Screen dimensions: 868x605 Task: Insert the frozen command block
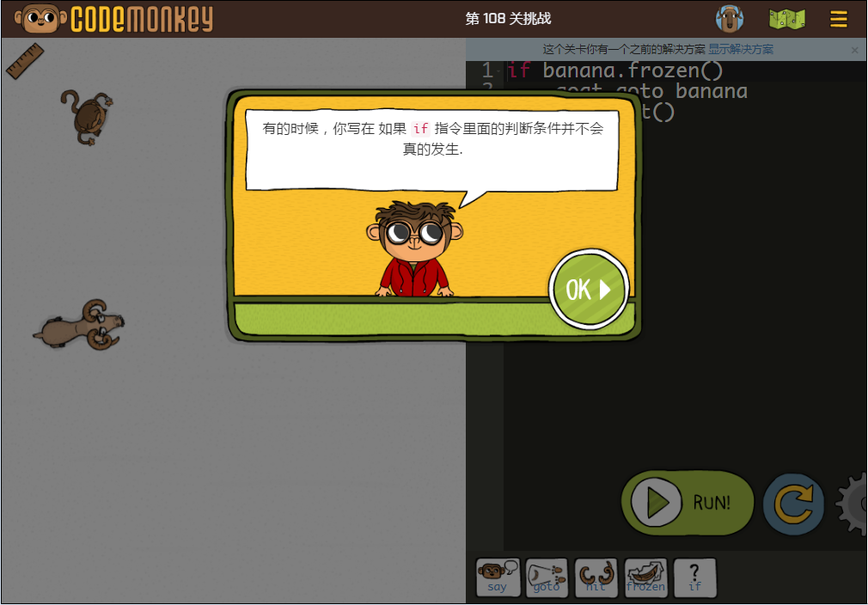(x=645, y=577)
